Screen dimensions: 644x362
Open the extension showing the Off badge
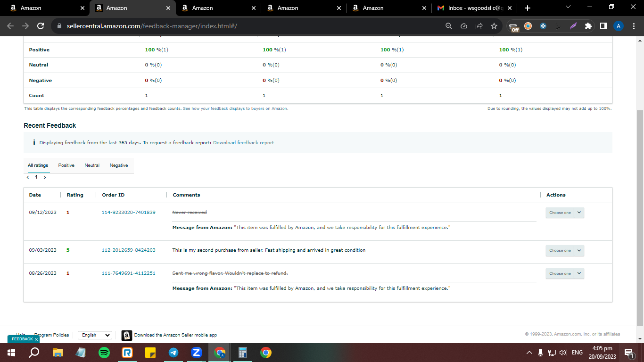coord(514,27)
